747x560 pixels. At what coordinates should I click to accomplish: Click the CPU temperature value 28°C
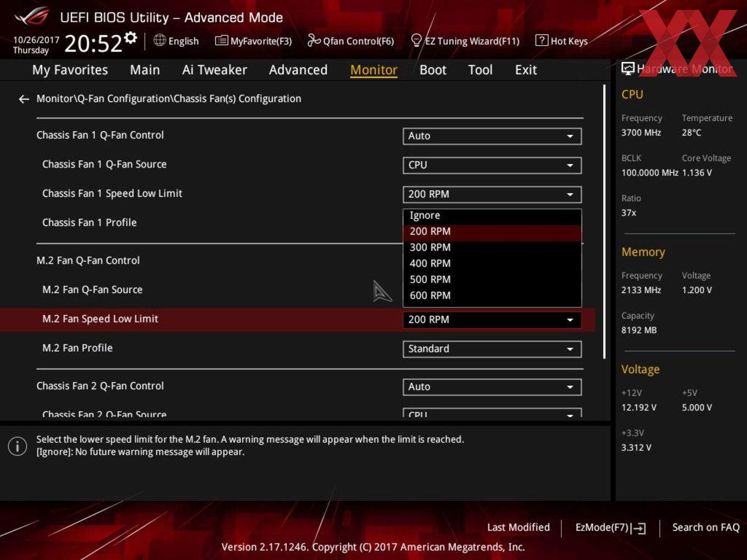point(692,133)
